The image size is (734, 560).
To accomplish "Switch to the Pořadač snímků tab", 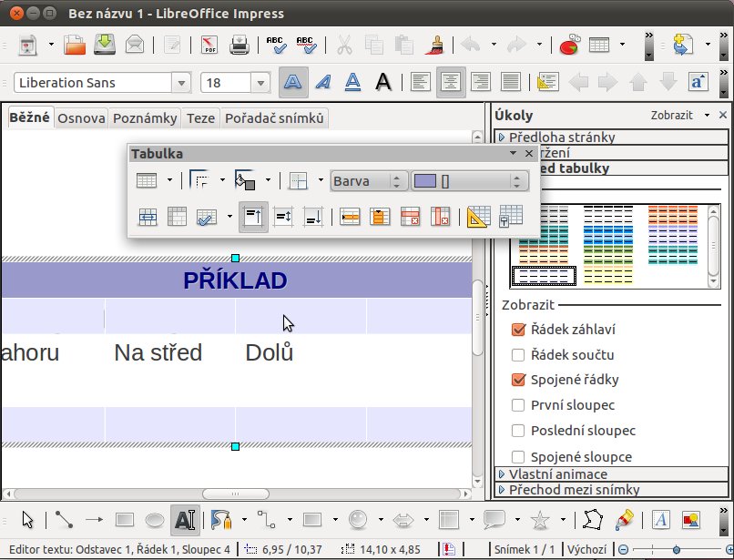I will click(274, 118).
